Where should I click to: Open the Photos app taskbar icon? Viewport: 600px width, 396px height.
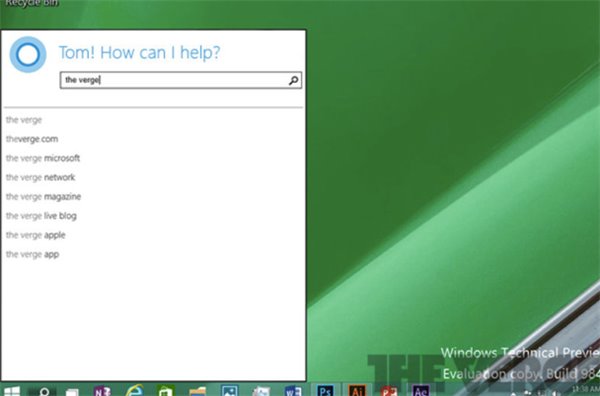point(230,391)
